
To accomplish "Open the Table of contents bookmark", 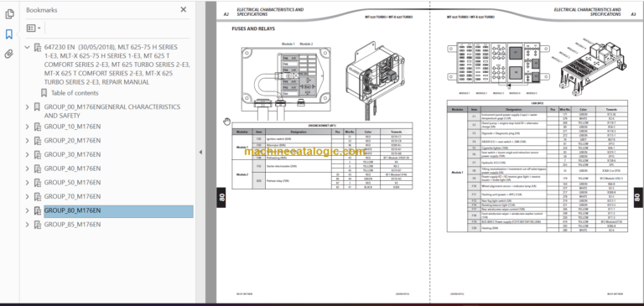I will (75, 93).
